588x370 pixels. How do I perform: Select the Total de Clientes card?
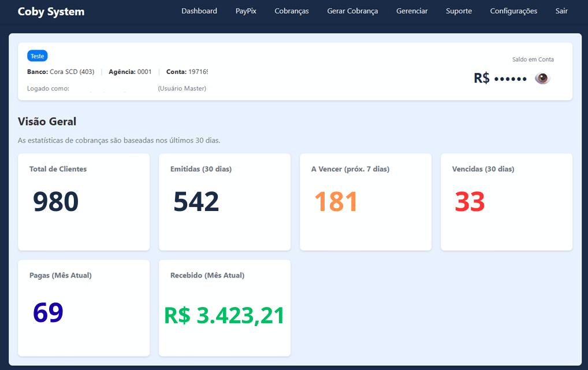(x=83, y=201)
